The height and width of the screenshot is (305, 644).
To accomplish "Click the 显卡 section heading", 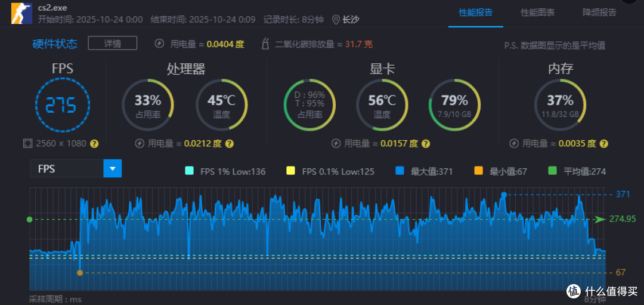I will (382, 69).
